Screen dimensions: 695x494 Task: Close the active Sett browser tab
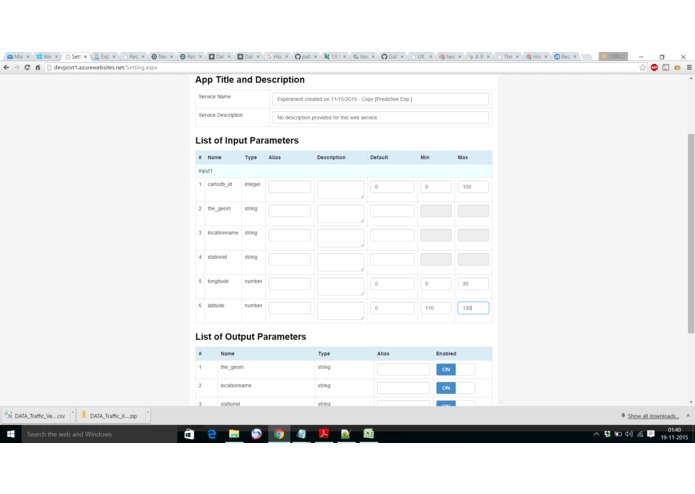click(86, 57)
